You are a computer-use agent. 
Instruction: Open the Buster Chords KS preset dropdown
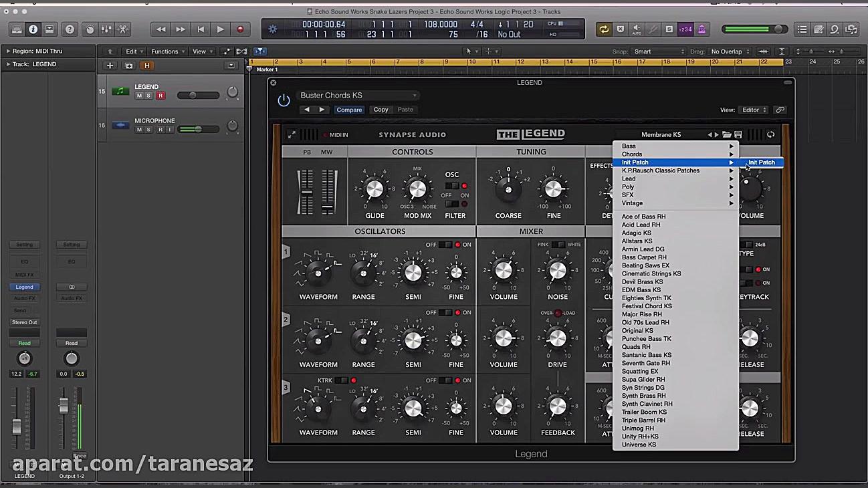(x=358, y=96)
